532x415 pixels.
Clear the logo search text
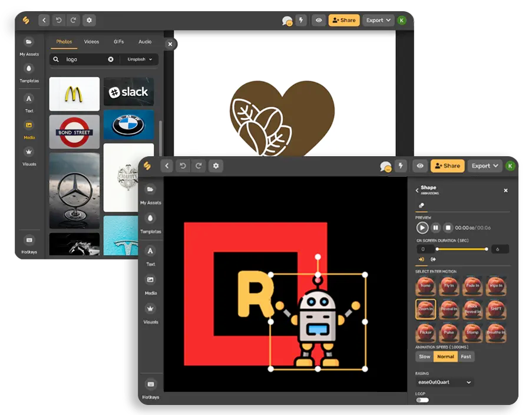click(111, 60)
